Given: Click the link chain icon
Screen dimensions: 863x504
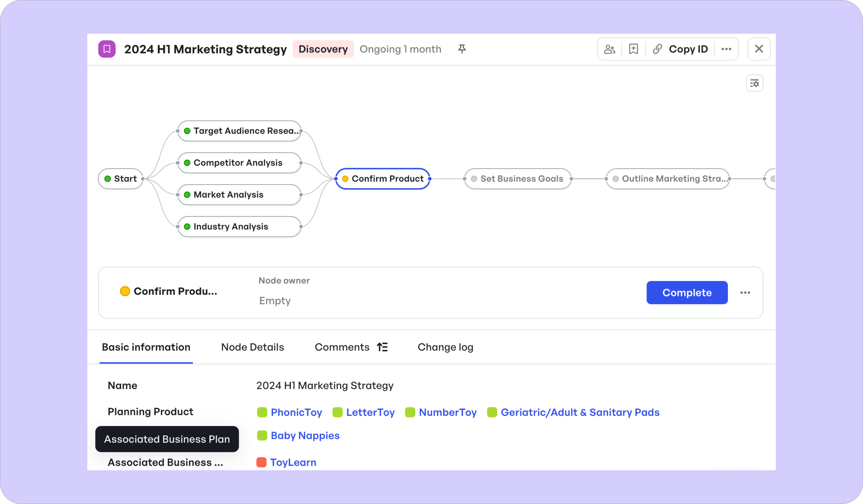Looking at the screenshot, I should tap(657, 49).
